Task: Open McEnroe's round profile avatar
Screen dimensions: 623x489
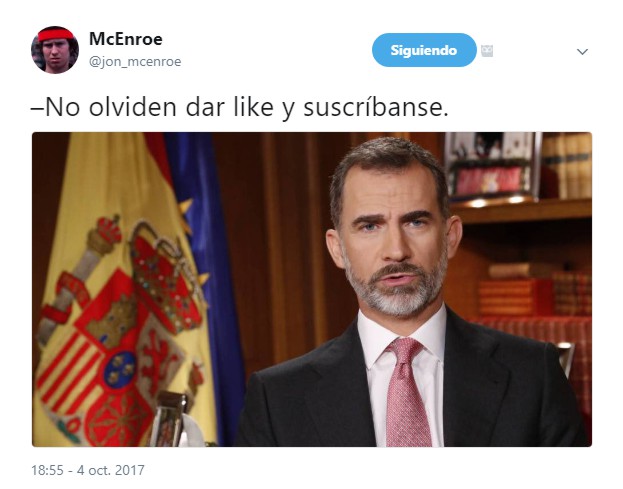Action: pos(55,50)
